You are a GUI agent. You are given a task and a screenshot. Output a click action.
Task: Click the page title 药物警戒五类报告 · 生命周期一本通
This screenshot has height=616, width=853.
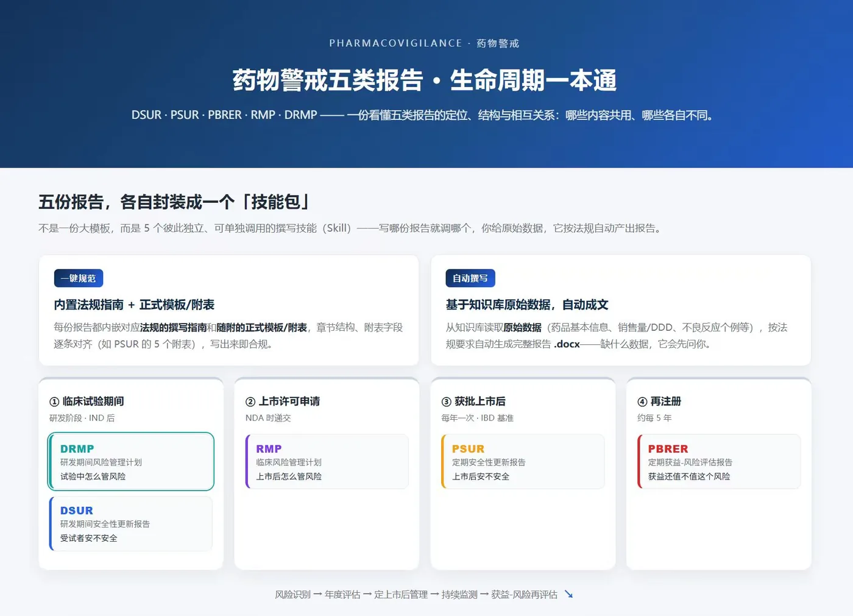point(425,80)
